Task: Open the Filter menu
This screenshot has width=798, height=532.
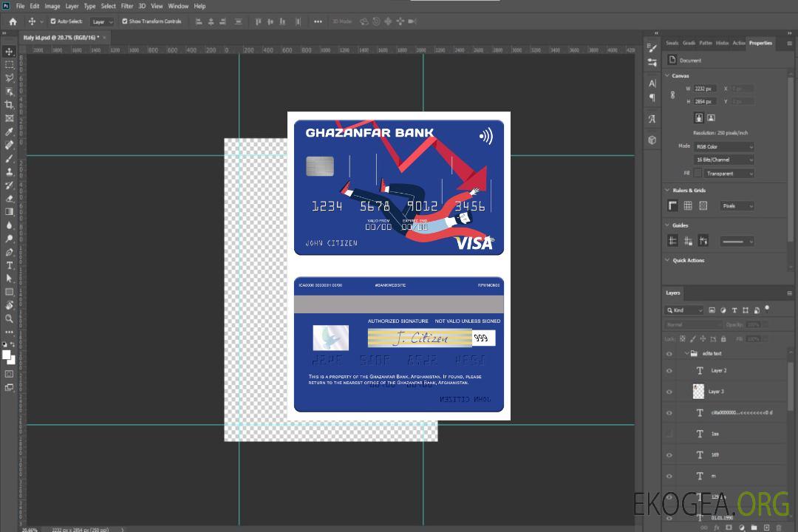Action: click(x=127, y=6)
